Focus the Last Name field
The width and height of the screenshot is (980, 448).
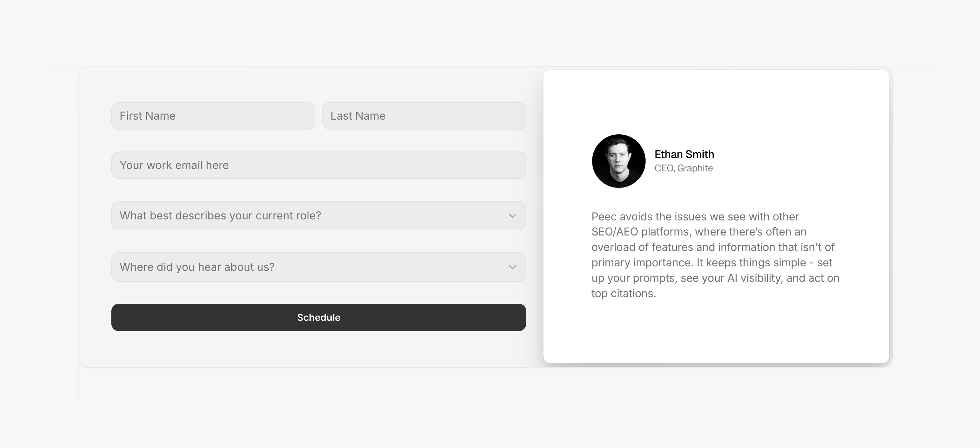tap(424, 116)
